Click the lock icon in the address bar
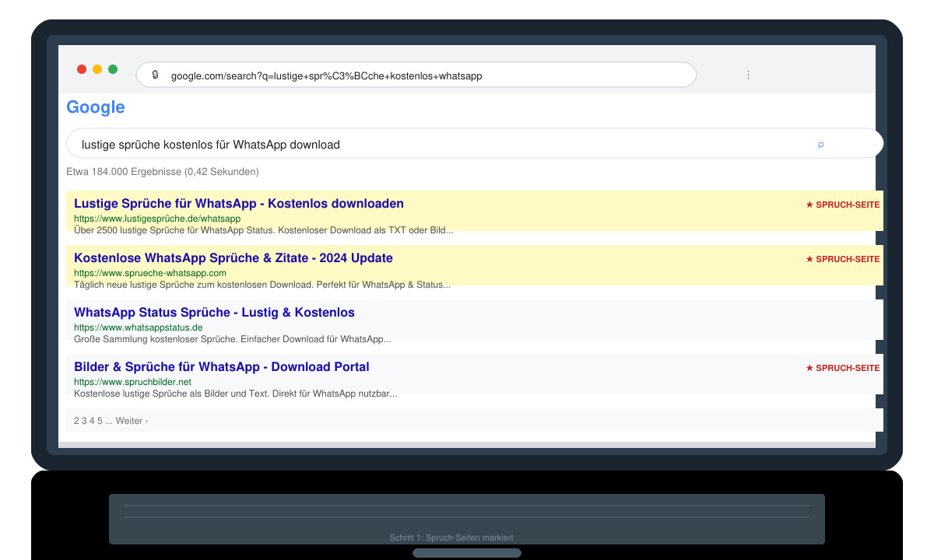The image size is (934, 560). (155, 75)
